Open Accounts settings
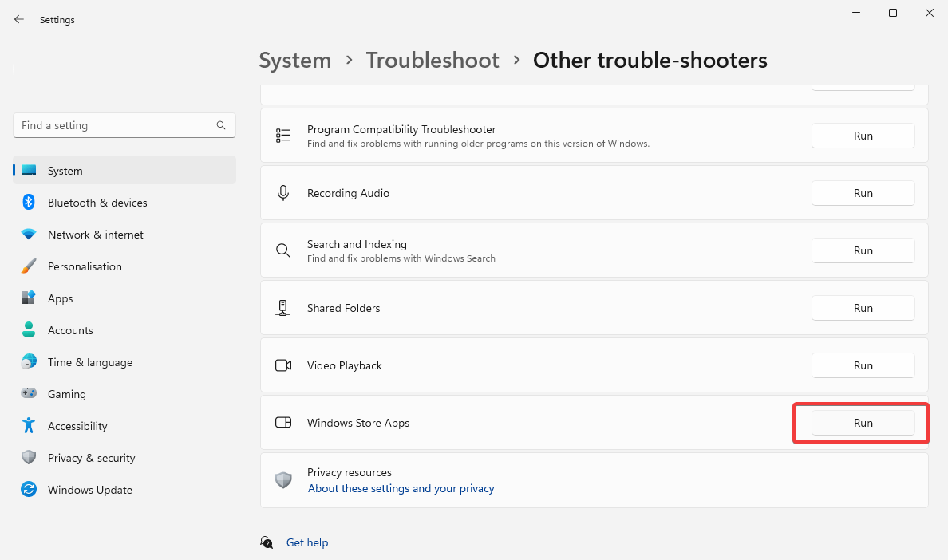Viewport: 948px width, 560px height. click(x=72, y=330)
